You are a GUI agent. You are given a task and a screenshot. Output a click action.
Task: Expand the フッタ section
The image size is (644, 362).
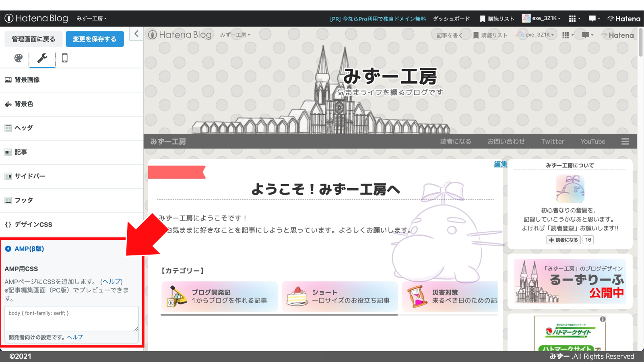coord(72,200)
